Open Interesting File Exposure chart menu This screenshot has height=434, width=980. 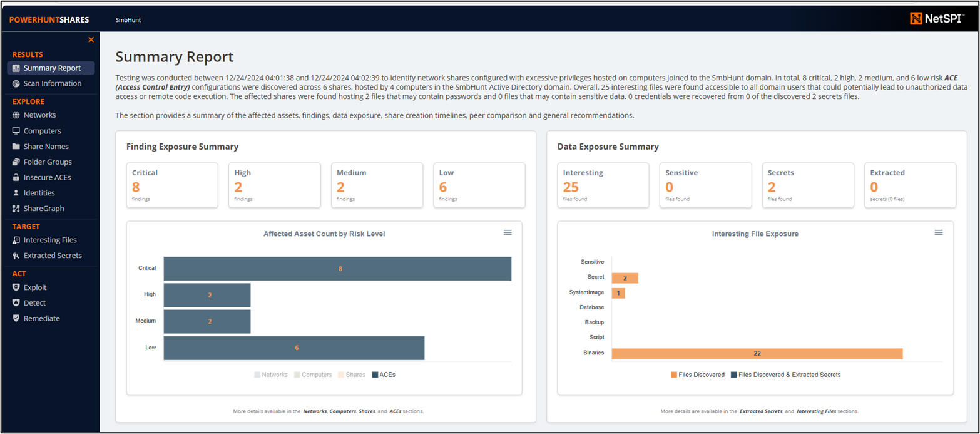tap(938, 232)
